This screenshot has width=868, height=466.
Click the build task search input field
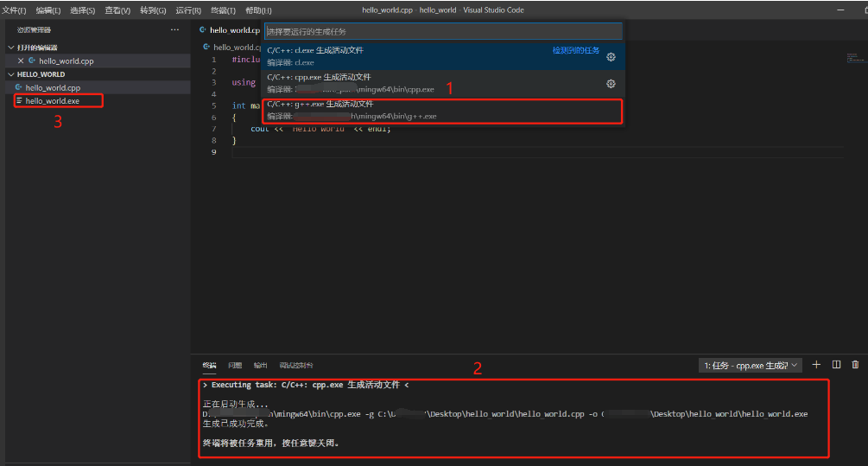coord(442,31)
